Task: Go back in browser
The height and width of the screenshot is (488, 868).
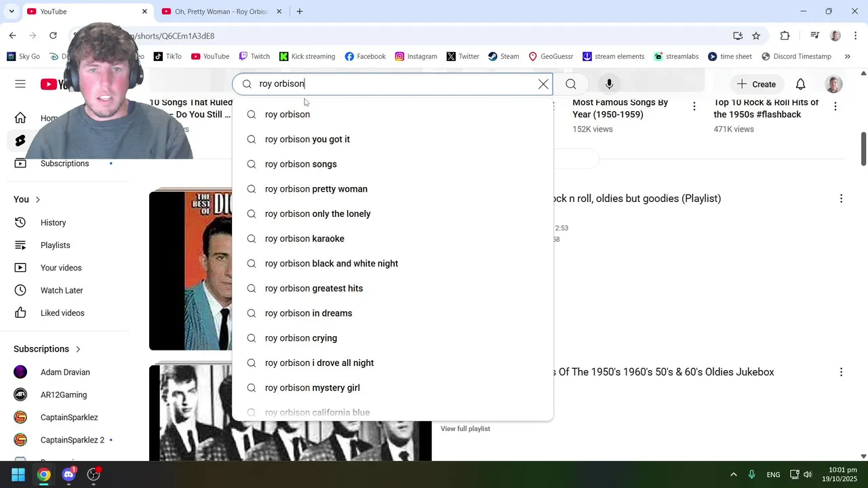Action: pos(12,36)
